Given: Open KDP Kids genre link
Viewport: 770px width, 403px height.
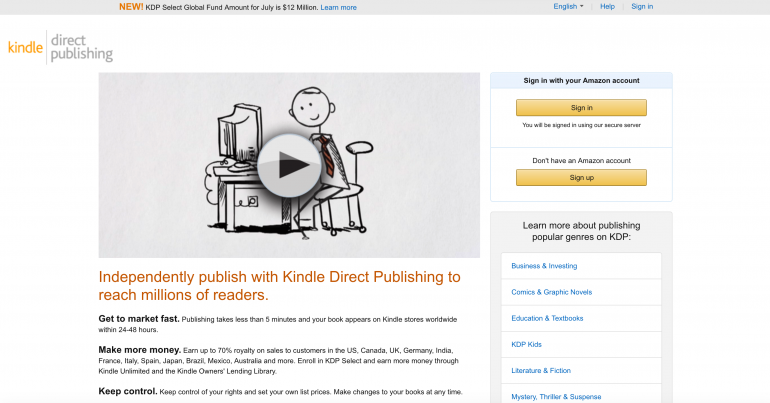Looking at the screenshot, I should (x=526, y=345).
